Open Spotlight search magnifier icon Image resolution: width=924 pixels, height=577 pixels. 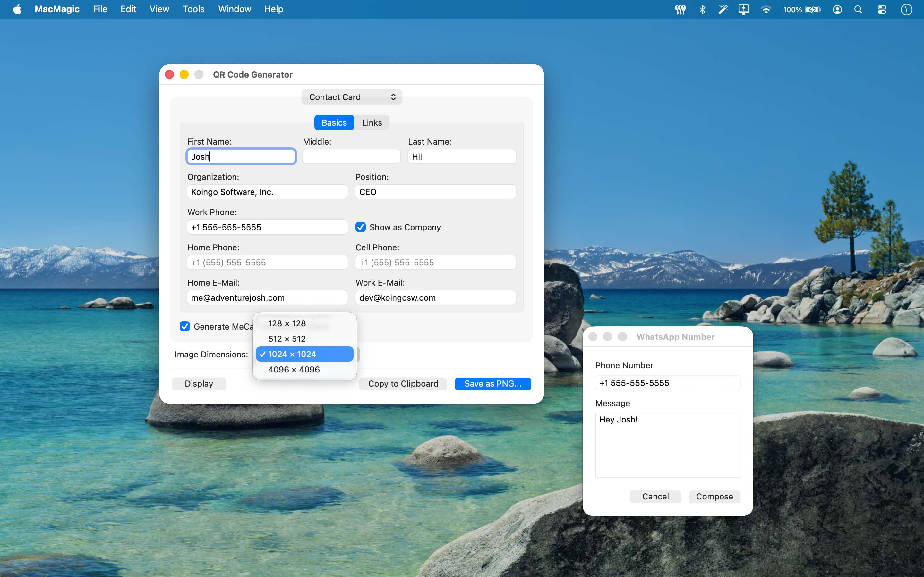pyautogui.click(x=858, y=10)
